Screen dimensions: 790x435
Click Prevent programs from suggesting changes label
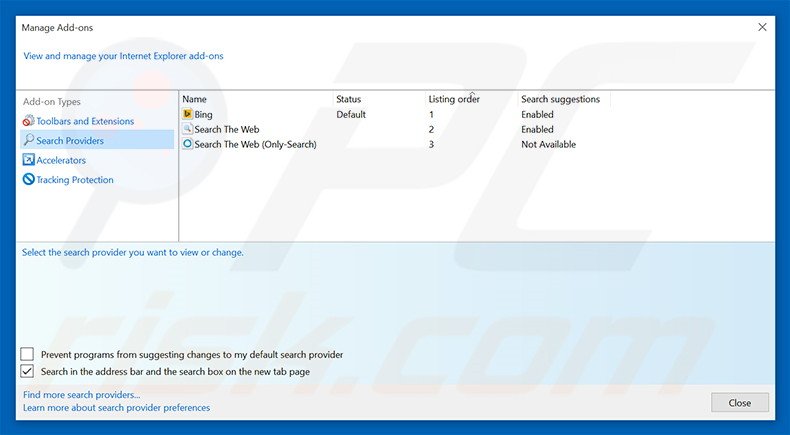[192, 355]
